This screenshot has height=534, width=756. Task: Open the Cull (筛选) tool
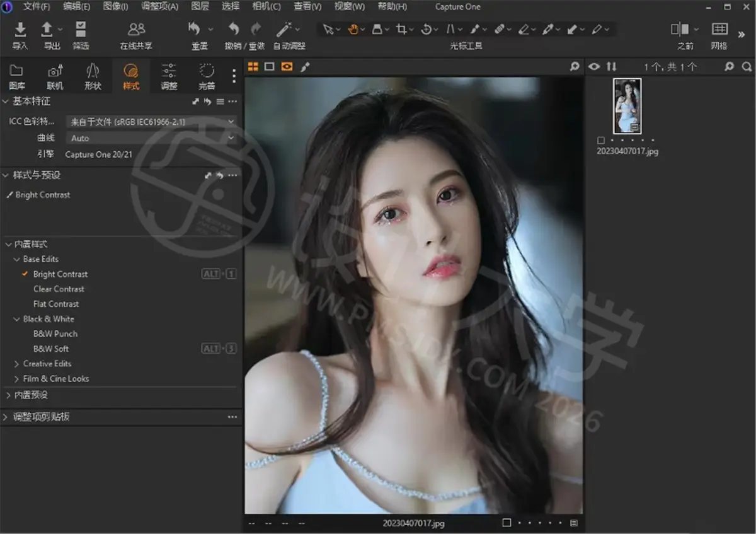81,30
